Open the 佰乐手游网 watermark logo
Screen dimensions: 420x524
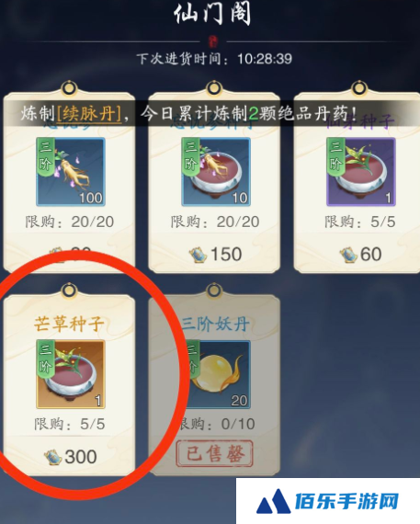coord(328,501)
